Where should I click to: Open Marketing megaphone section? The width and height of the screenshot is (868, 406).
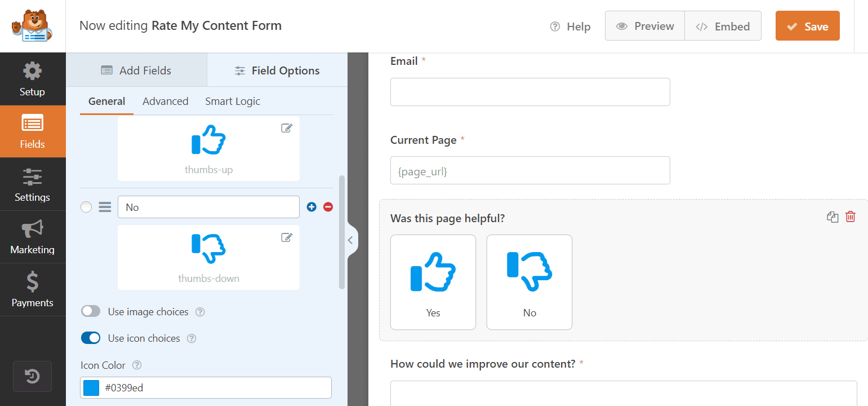click(x=32, y=237)
